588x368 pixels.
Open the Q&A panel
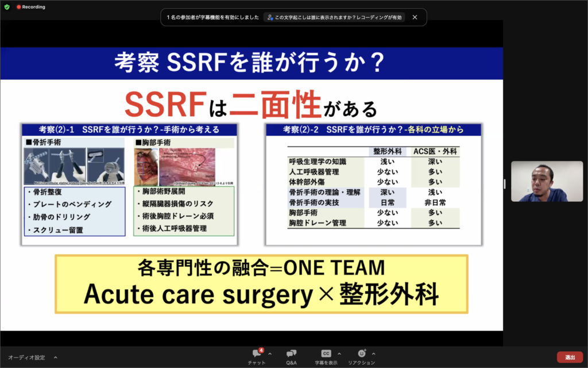click(291, 356)
